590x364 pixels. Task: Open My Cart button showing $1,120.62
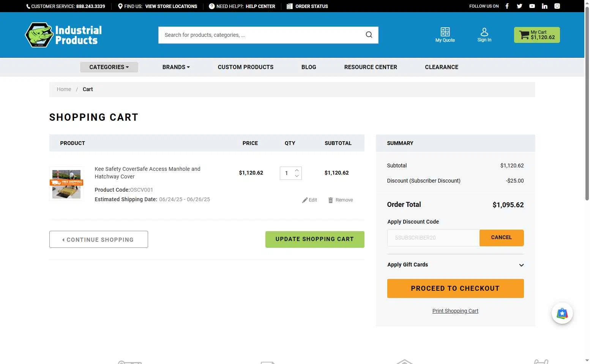click(537, 35)
